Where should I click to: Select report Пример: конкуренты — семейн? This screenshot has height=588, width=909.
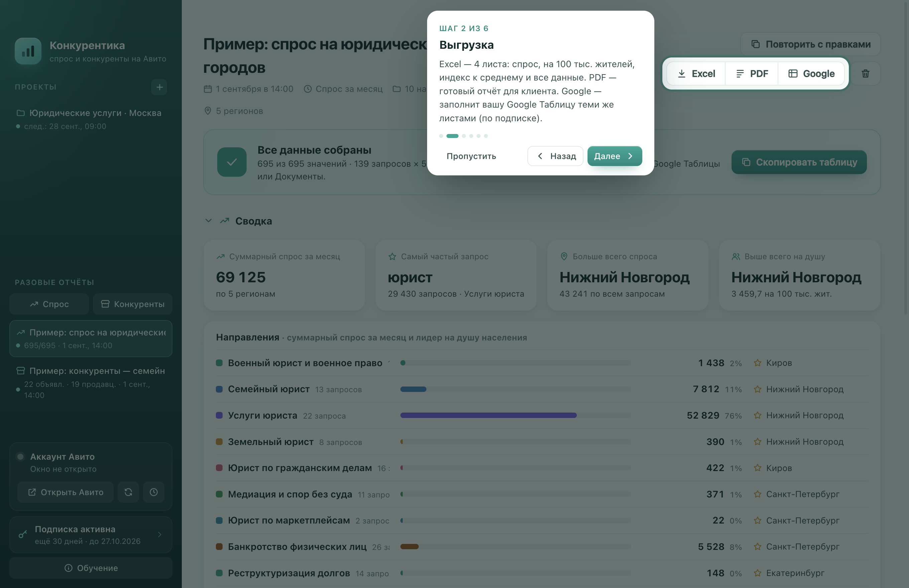pos(91,383)
